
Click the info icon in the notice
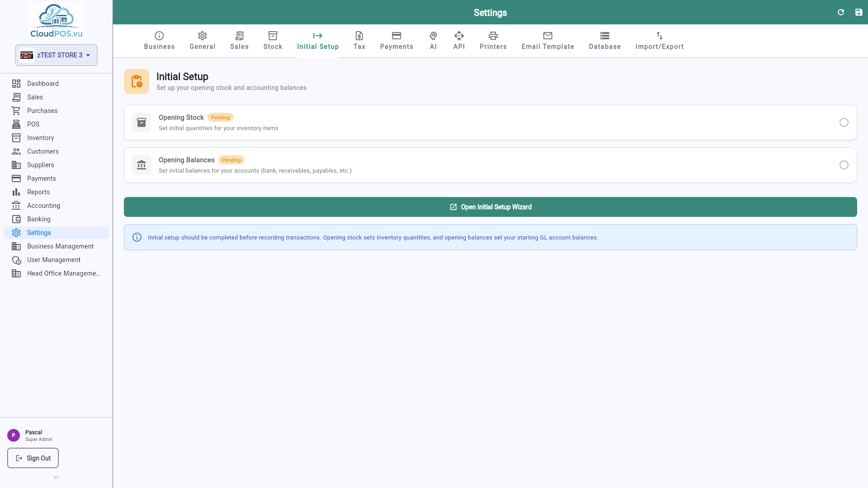[x=137, y=237]
